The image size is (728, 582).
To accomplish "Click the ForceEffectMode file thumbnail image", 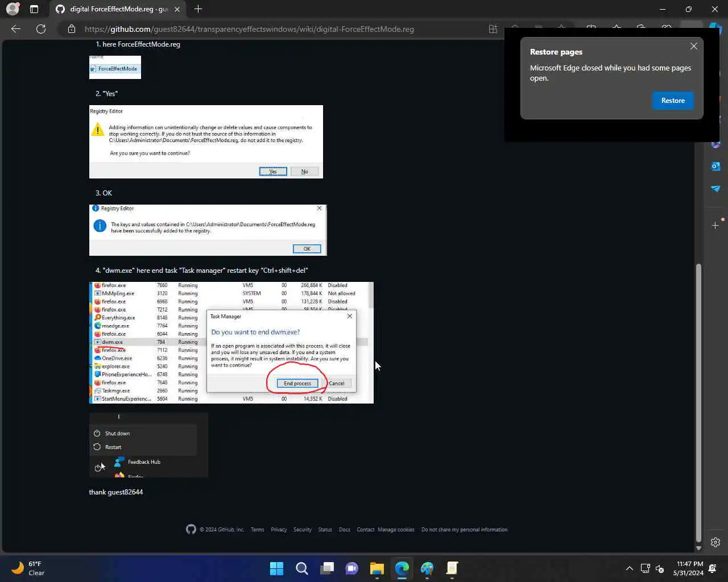I will point(115,67).
